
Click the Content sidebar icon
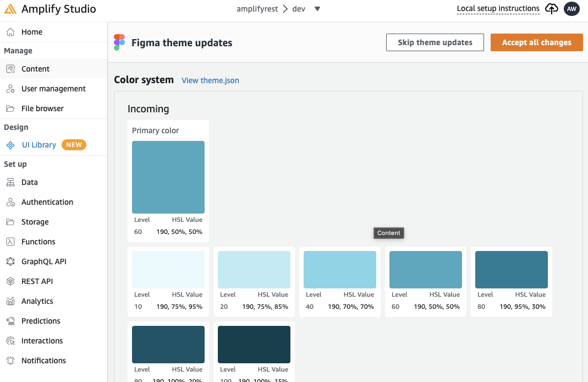[10, 69]
